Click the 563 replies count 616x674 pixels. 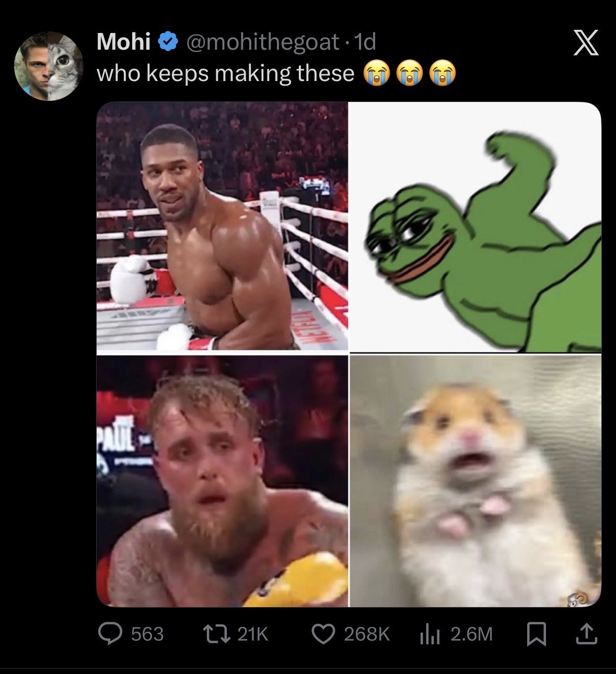[x=147, y=634]
